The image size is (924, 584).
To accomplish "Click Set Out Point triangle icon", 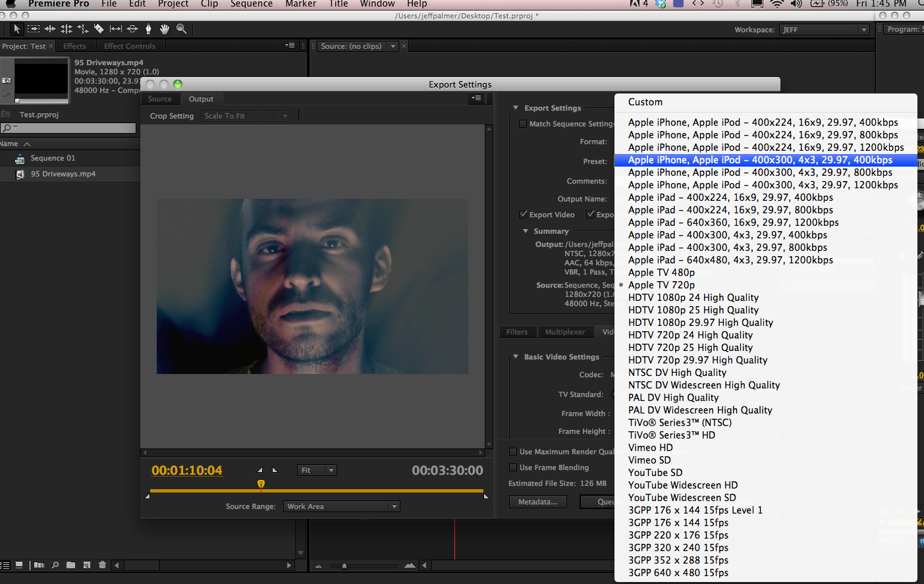I will 275,470.
